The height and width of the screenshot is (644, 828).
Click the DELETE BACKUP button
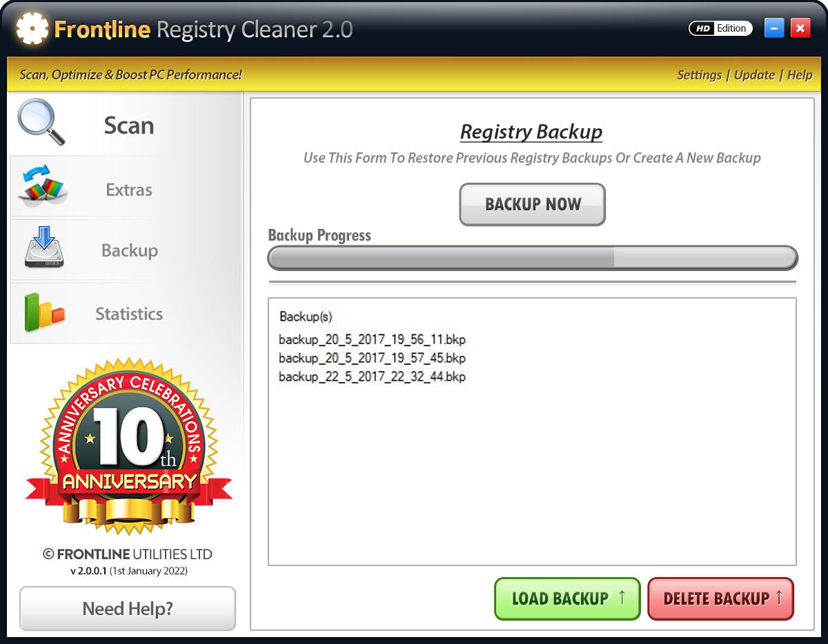click(721, 598)
